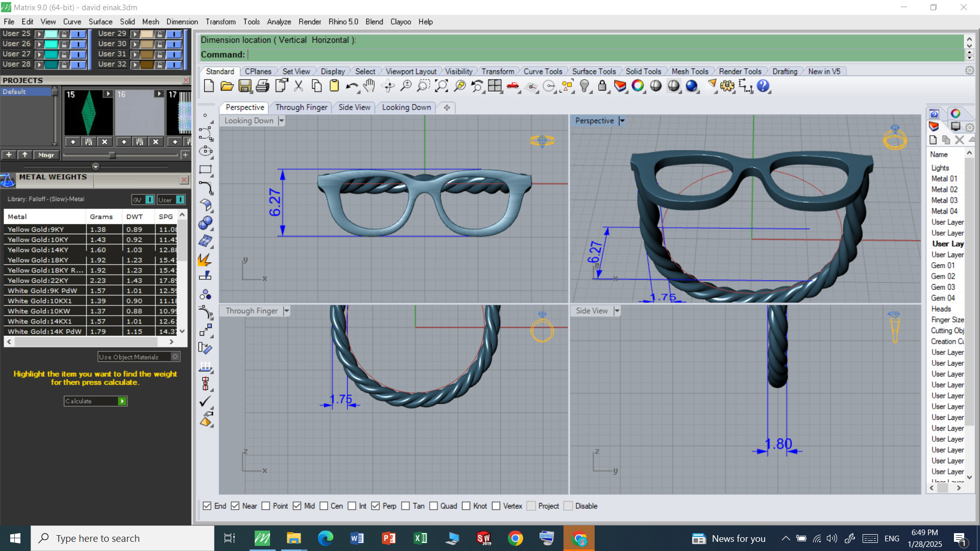The height and width of the screenshot is (551, 980).
Task: Click the blue render sphere icon
Action: coord(692,86)
